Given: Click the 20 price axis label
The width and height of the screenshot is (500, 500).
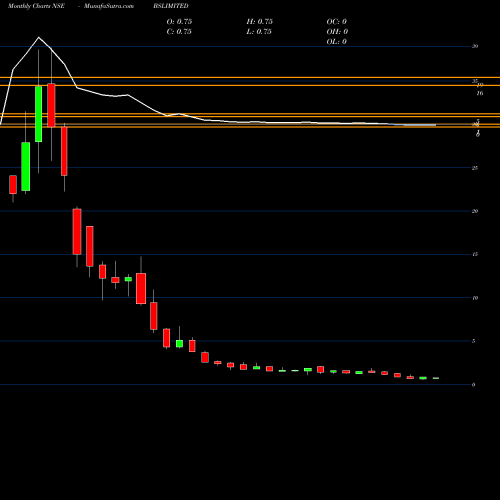Looking at the screenshot, I should pyautogui.click(x=475, y=211).
